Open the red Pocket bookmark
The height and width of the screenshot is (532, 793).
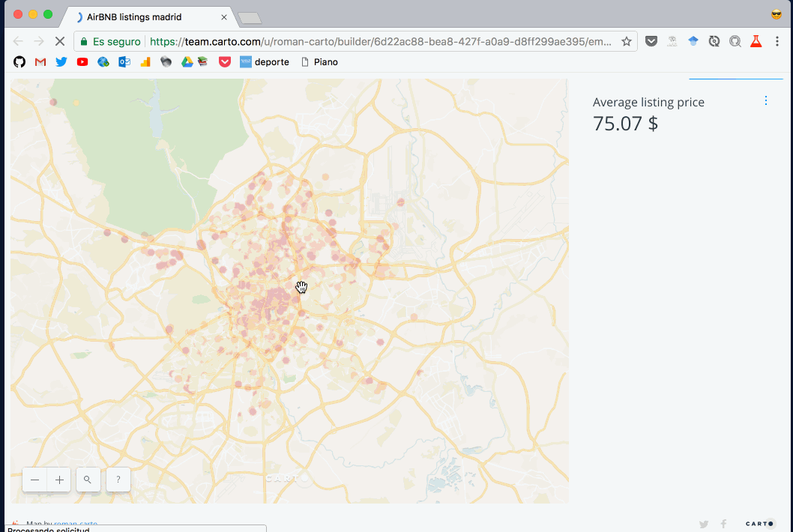pos(225,61)
